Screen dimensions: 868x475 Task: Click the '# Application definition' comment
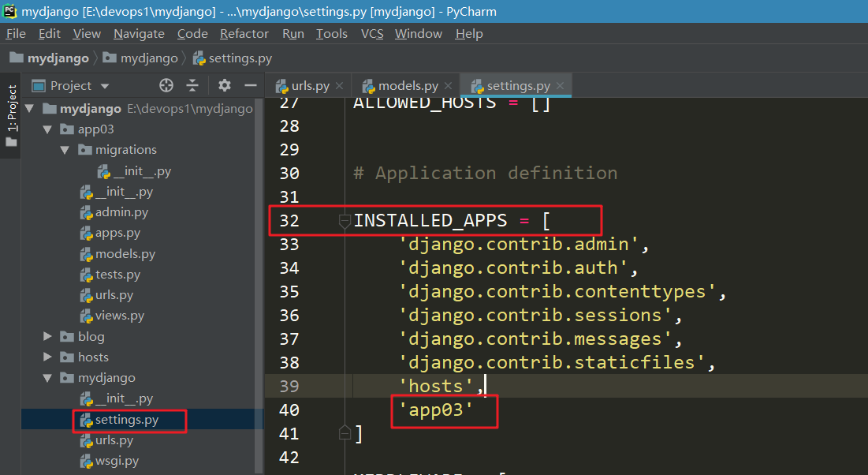[485, 173]
